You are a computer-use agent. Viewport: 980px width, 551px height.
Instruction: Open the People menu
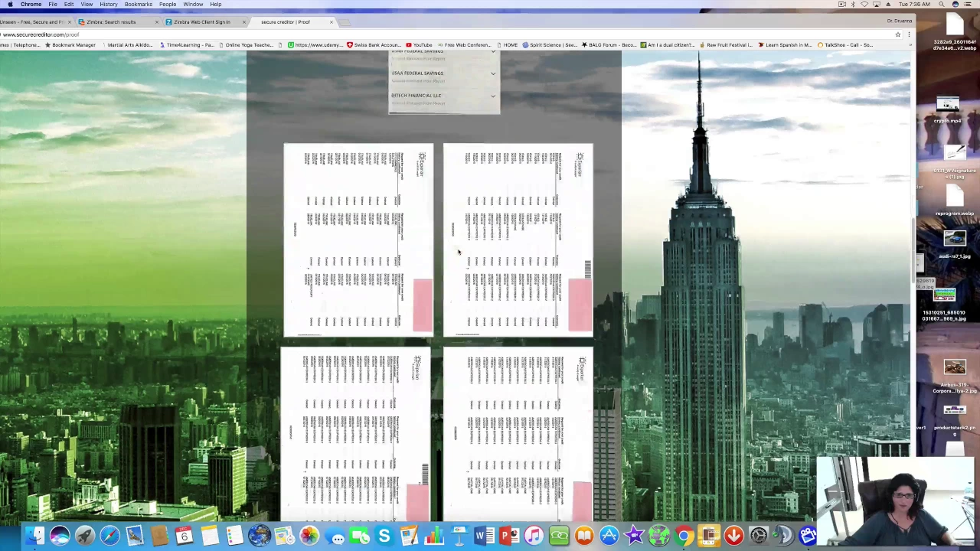(168, 4)
